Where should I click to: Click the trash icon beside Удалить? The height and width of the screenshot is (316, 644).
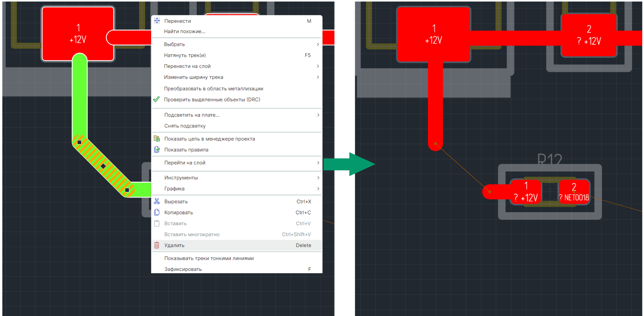click(x=157, y=245)
